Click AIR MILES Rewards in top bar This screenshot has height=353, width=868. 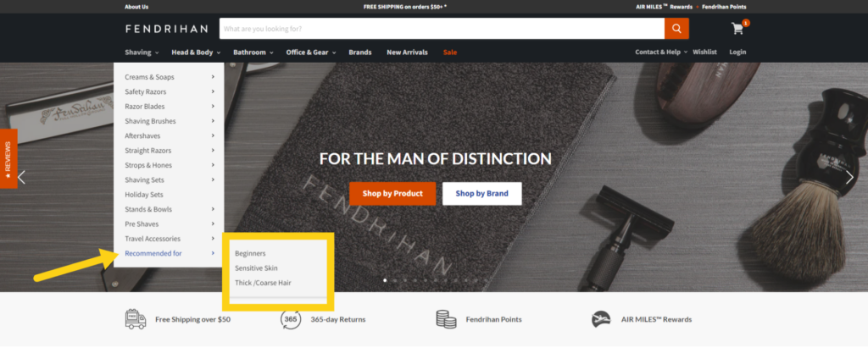(x=664, y=7)
